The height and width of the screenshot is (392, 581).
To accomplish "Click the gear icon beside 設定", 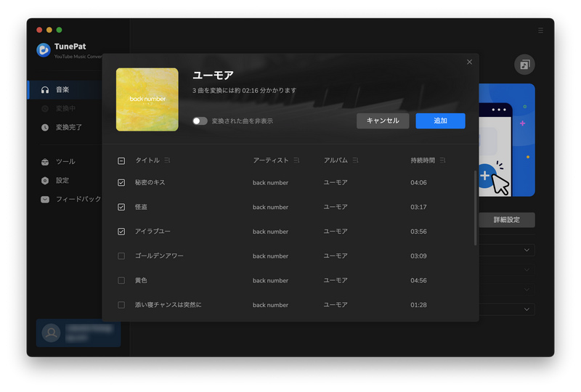I will pos(45,181).
